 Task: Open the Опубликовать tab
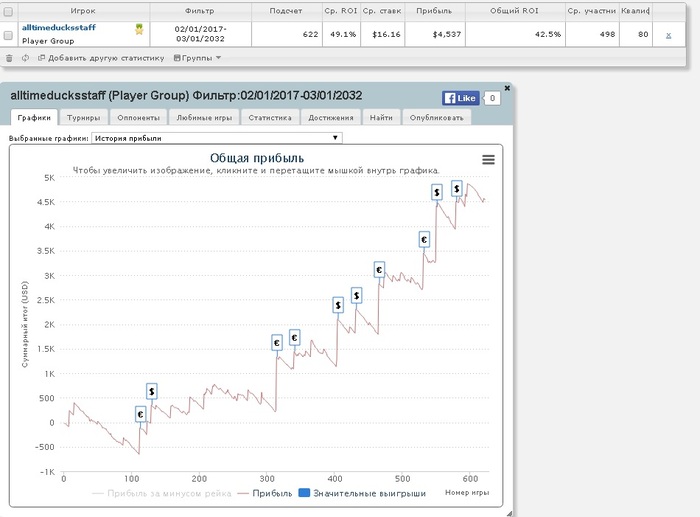tap(437, 117)
